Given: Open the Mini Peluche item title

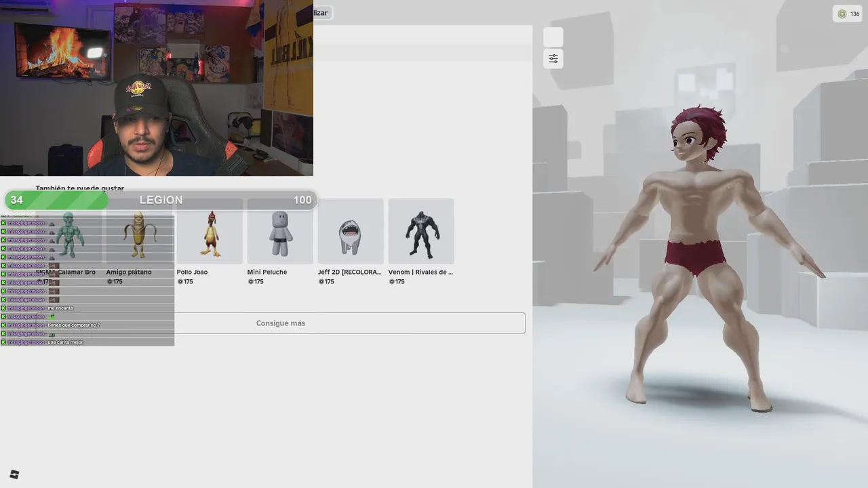Looking at the screenshot, I should coord(267,272).
